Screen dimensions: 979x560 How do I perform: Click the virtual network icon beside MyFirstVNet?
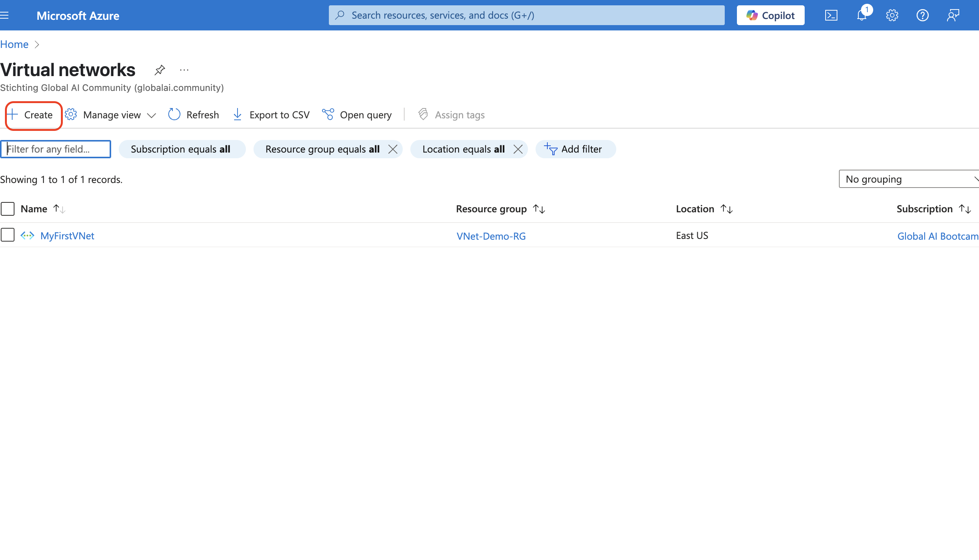(27, 235)
